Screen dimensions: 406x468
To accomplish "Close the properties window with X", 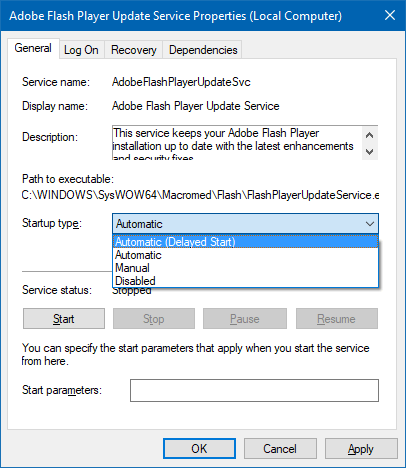I will tap(390, 15).
